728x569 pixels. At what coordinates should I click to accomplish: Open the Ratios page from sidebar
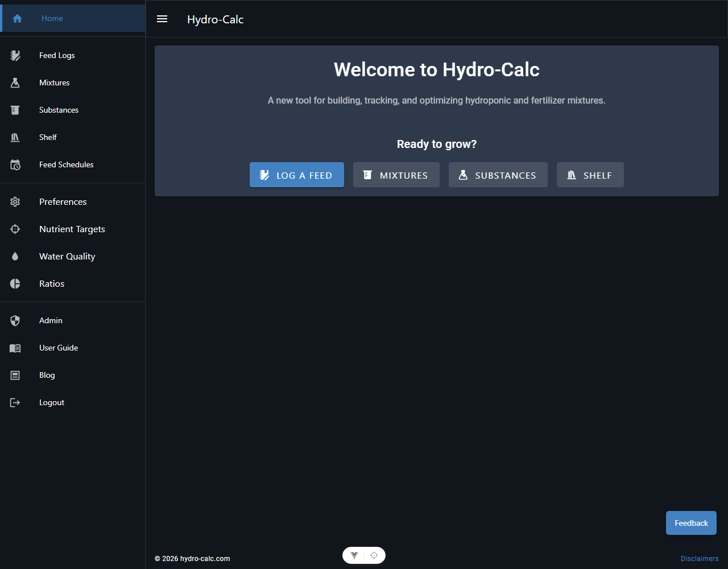point(73,283)
